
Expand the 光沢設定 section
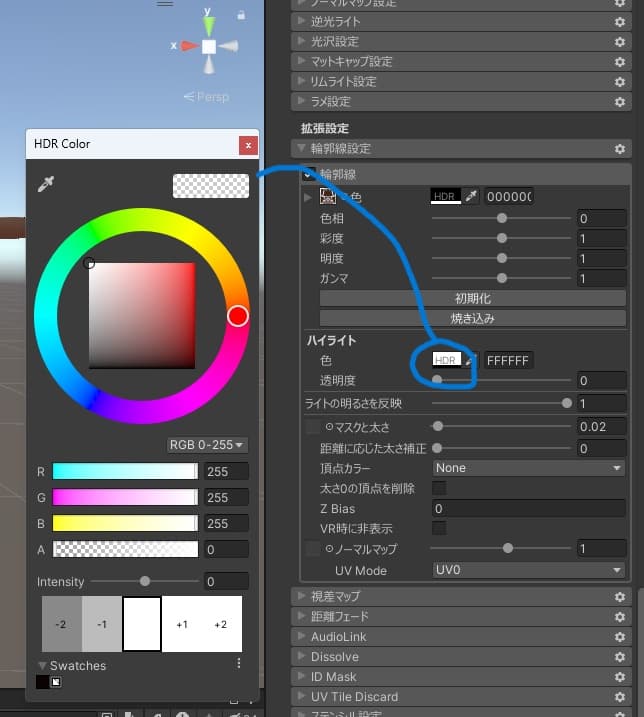coord(301,41)
